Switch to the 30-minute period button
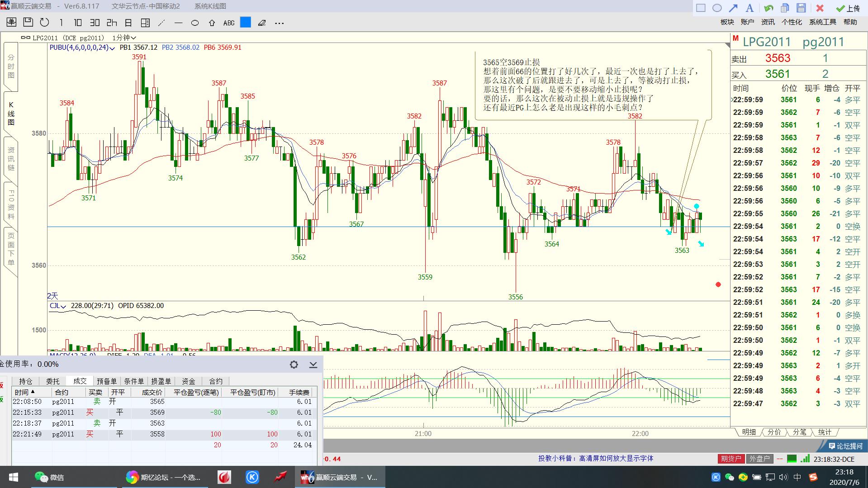Screen dimensions: 868x488 [95, 23]
